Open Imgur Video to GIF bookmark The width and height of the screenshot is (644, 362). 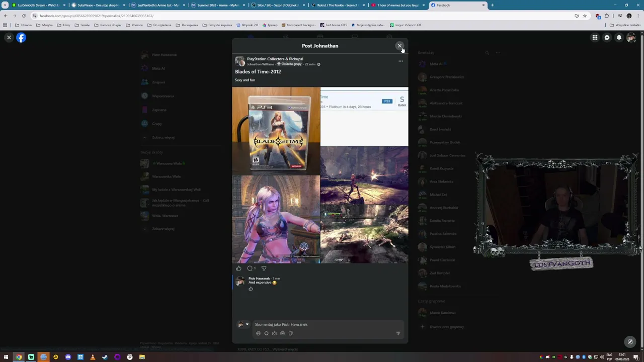coord(406,25)
